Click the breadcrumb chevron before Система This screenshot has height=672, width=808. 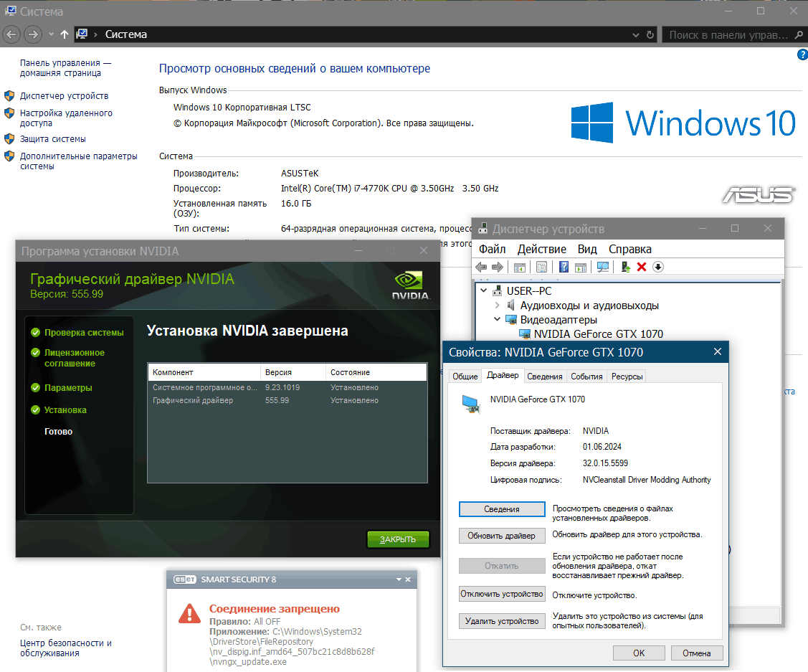pos(96,34)
